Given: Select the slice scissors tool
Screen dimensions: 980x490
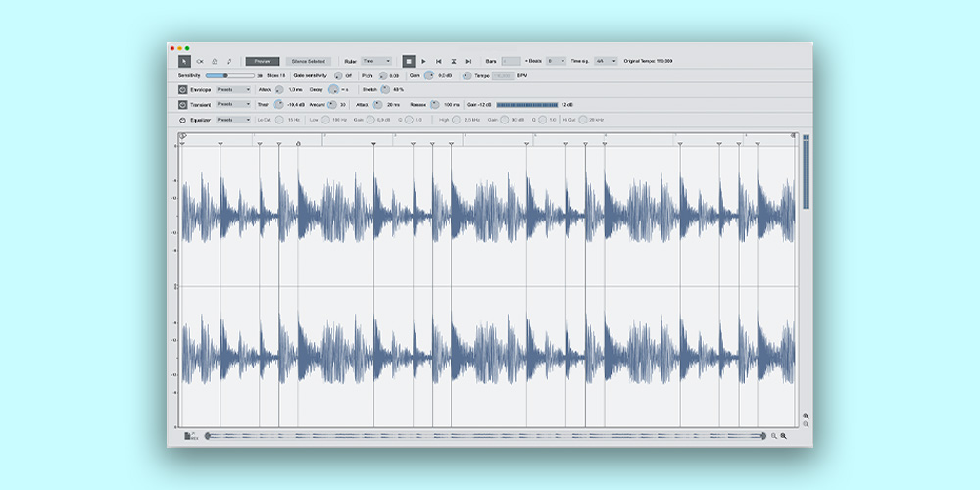Looking at the screenshot, I should [x=200, y=61].
